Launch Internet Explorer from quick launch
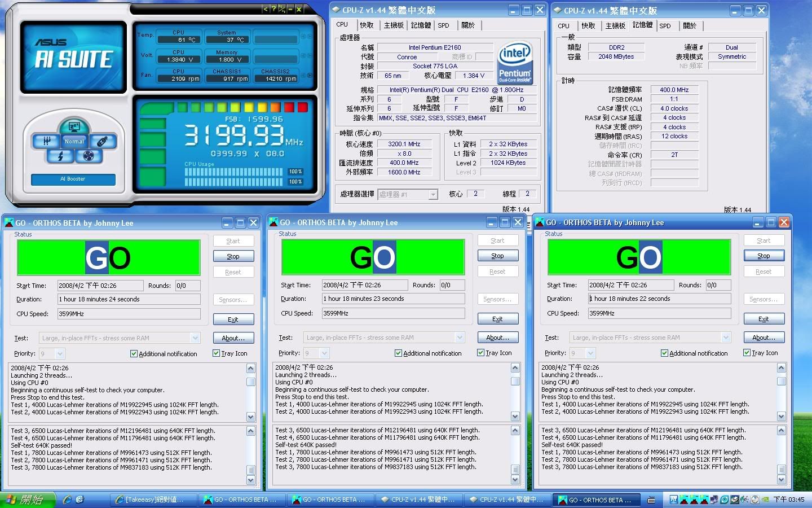The height and width of the screenshot is (508, 812). (x=68, y=500)
